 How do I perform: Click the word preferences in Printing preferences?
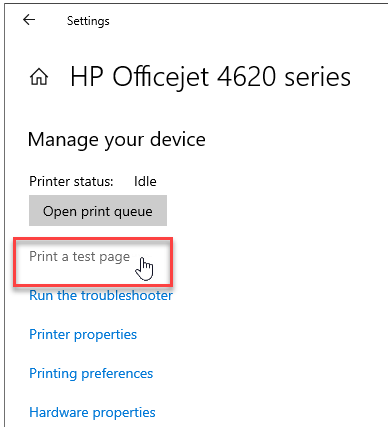pyautogui.click(x=117, y=374)
